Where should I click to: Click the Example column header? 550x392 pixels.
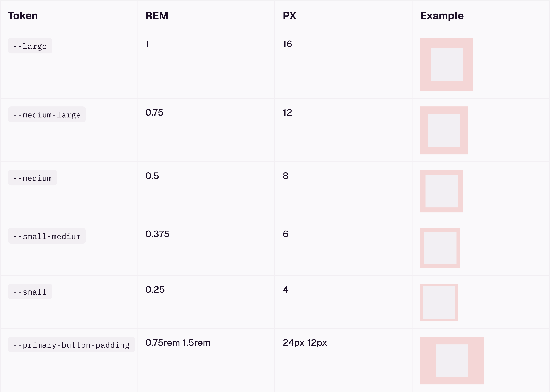click(442, 16)
